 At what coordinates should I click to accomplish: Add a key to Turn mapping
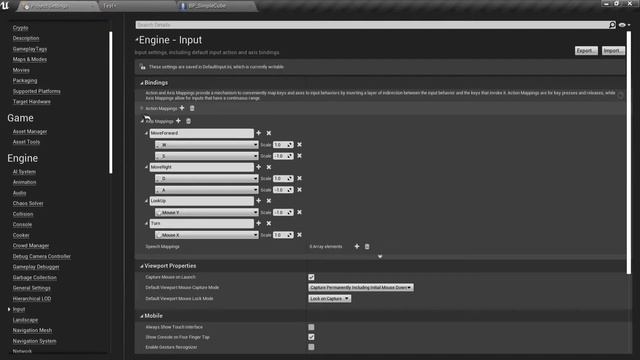(x=258, y=223)
